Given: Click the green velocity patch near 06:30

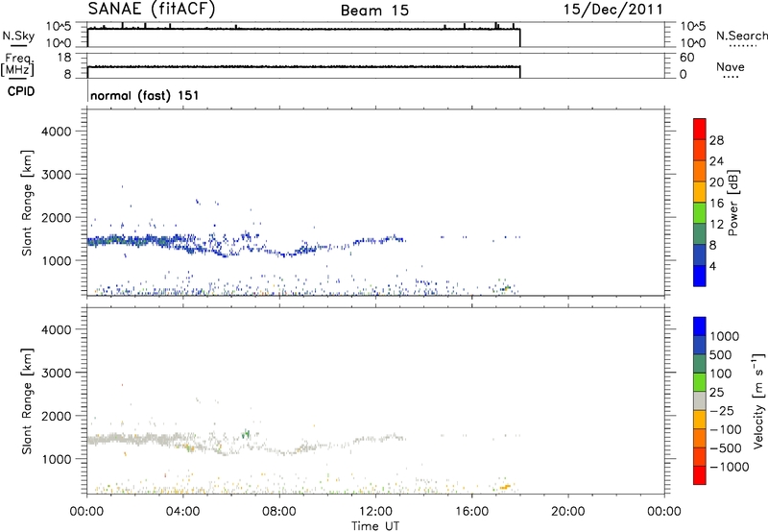Looking at the screenshot, I should (246, 433).
